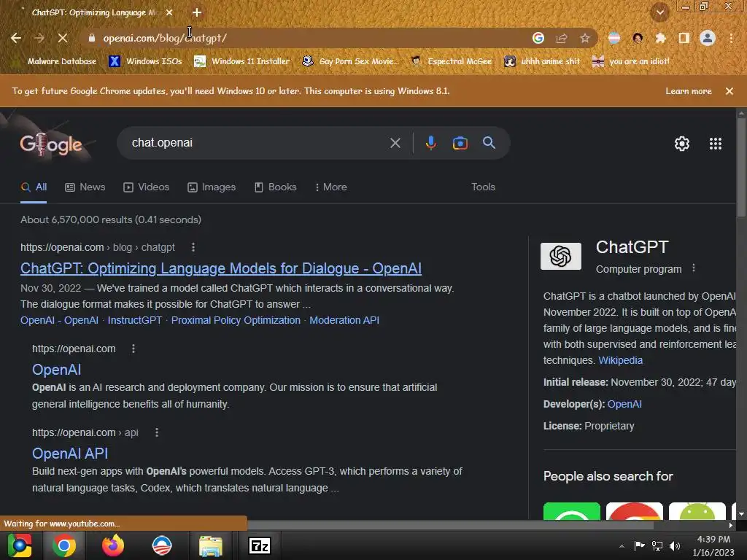Switch to the News tab
Image resolution: width=747 pixels, height=560 pixels.
pos(85,187)
